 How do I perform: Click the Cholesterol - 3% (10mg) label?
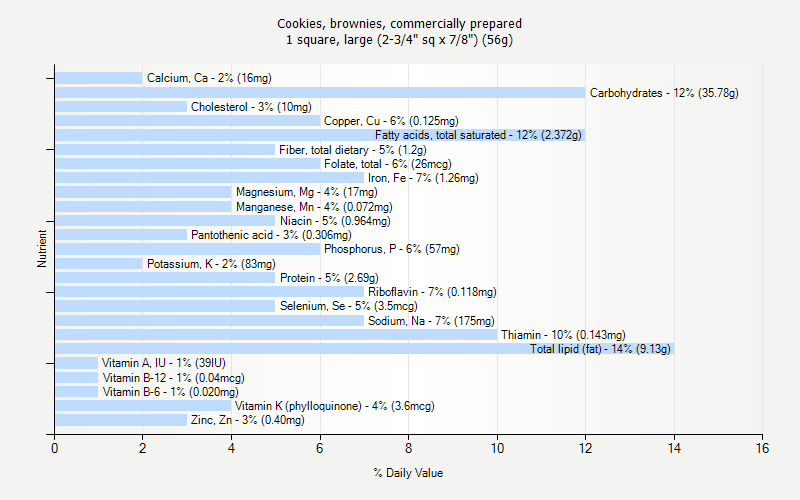click(x=251, y=107)
